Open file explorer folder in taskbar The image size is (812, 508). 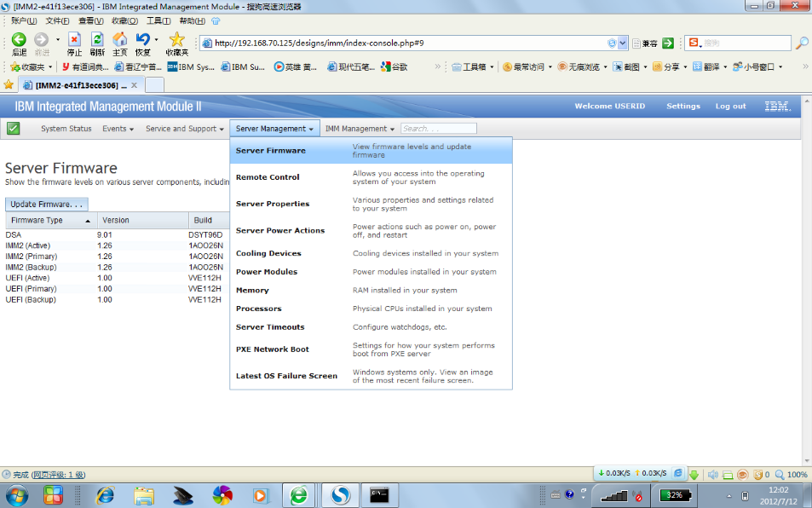point(144,495)
